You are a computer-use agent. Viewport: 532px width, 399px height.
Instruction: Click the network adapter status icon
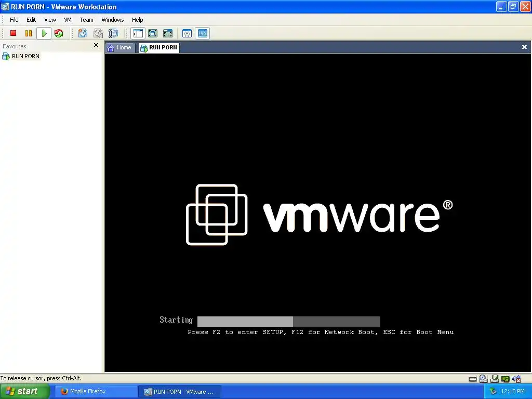[505, 379]
